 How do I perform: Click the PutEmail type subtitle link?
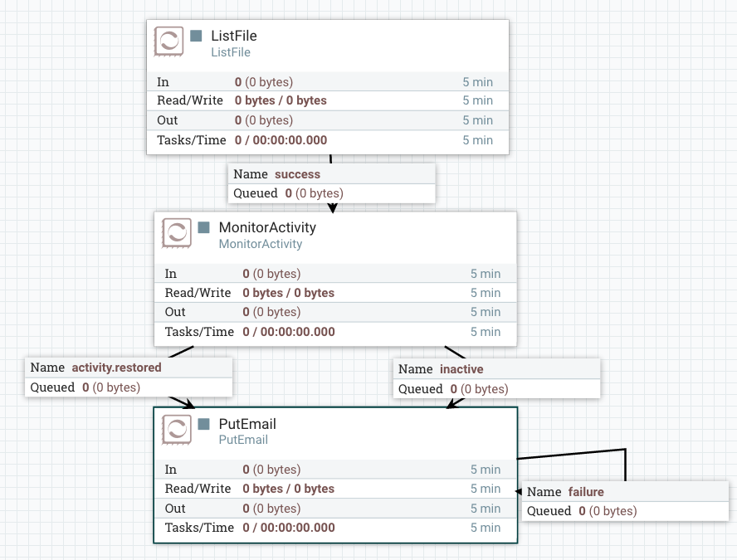243,440
